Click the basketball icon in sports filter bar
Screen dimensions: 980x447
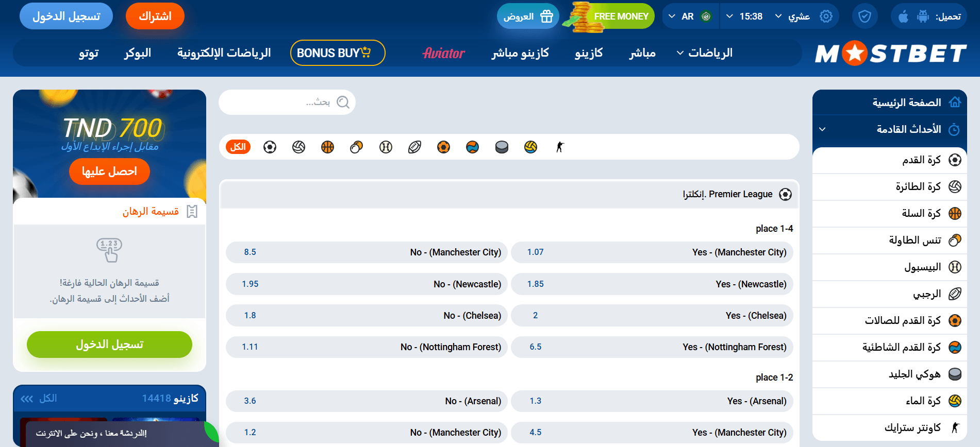[327, 147]
